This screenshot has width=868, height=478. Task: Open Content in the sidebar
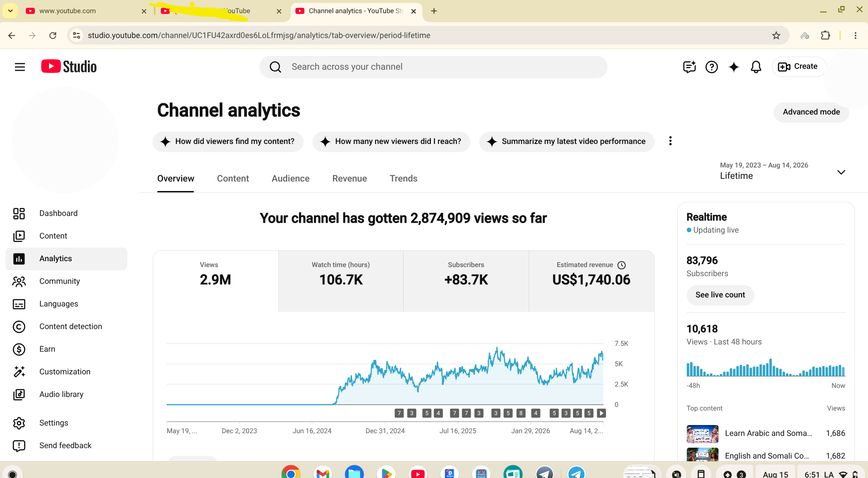pyautogui.click(x=66, y=236)
